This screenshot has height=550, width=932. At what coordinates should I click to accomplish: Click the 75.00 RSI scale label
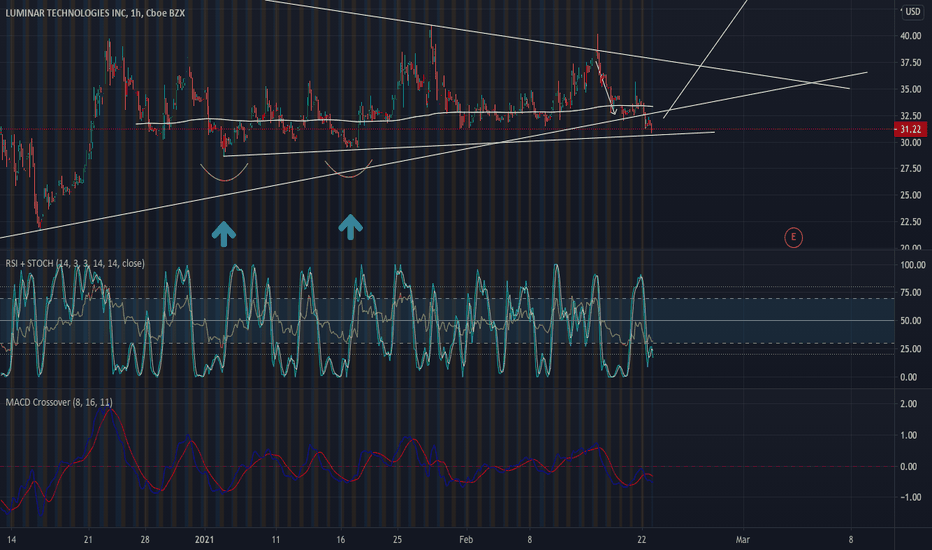point(911,292)
